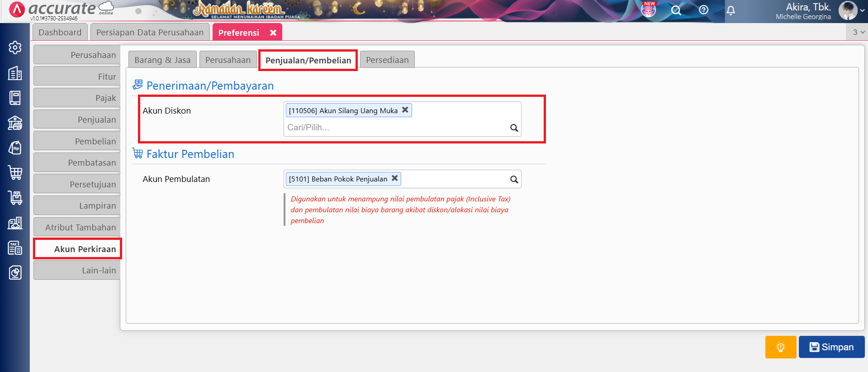Open the settings gear in the sidebar
This screenshot has height=372, width=868.
point(15,48)
